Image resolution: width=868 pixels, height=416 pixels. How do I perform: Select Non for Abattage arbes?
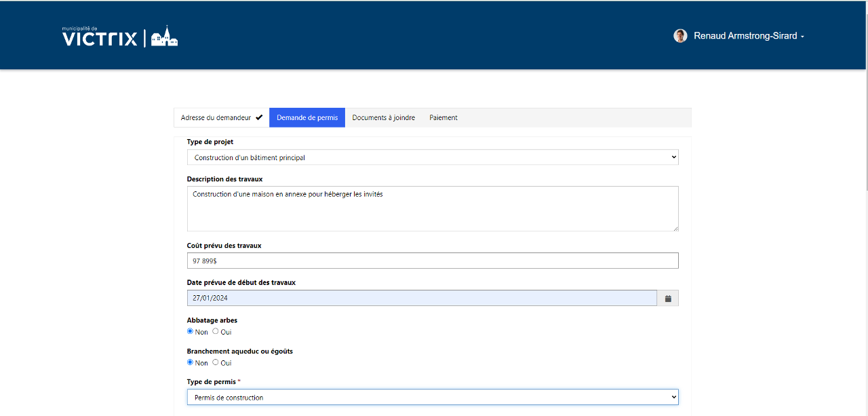click(191, 331)
